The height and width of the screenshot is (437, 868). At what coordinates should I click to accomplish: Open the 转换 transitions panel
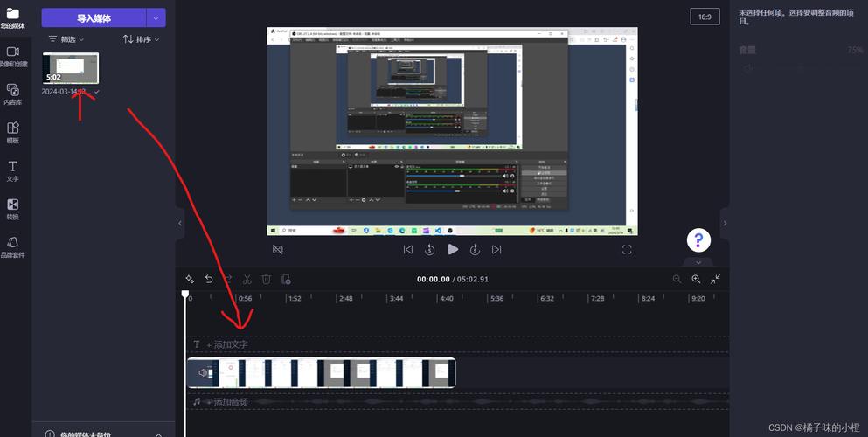pos(13,208)
